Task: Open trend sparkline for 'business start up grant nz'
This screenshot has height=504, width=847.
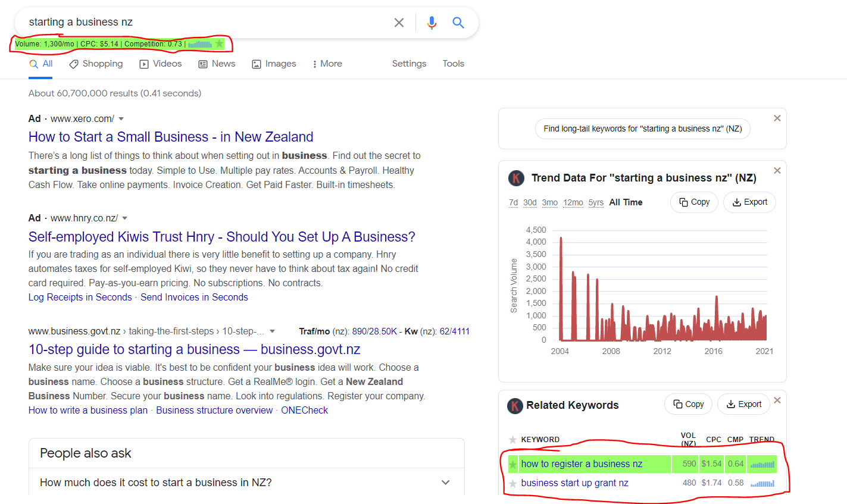Action: point(762,483)
